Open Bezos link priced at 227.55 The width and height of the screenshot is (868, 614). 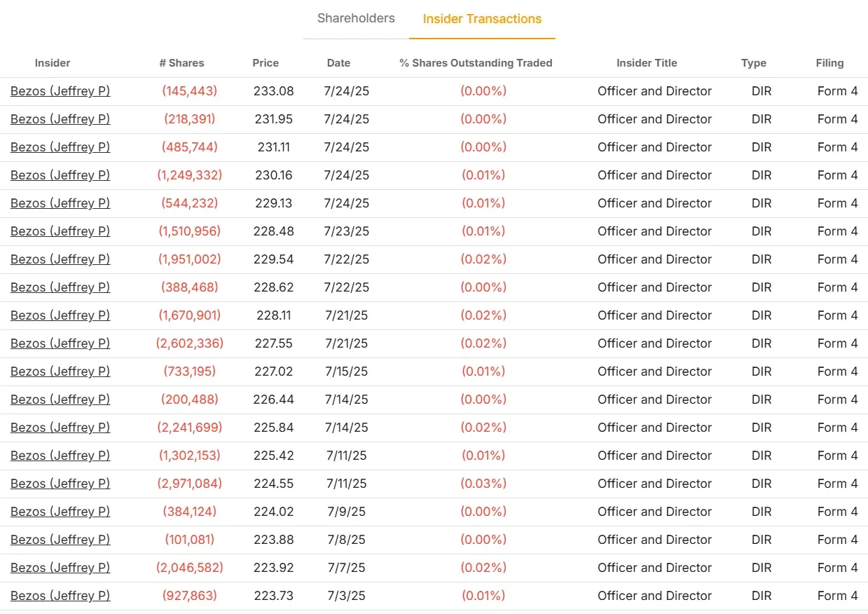pyautogui.click(x=60, y=343)
